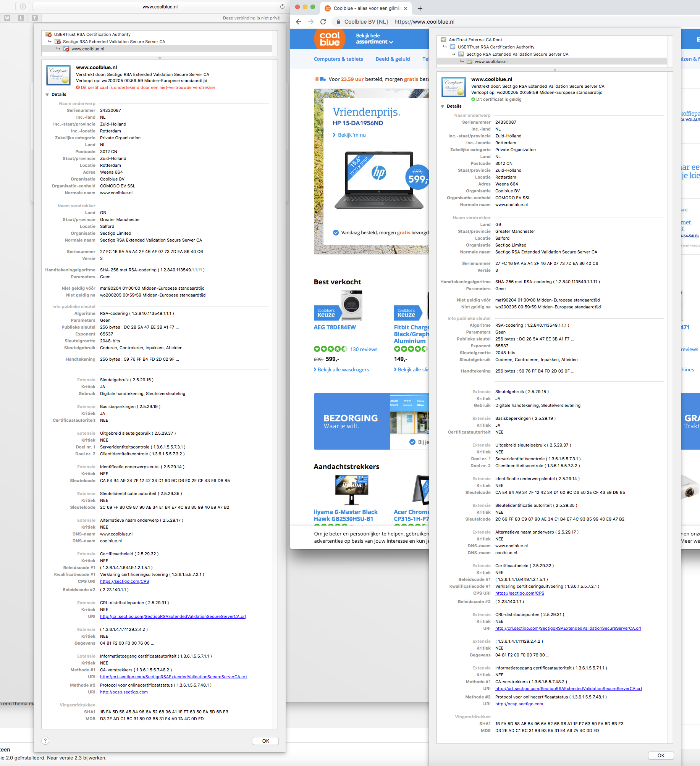
Task: Open https://sectigo.com/CPS link in Chrome certificate dialog
Action: (520, 593)
